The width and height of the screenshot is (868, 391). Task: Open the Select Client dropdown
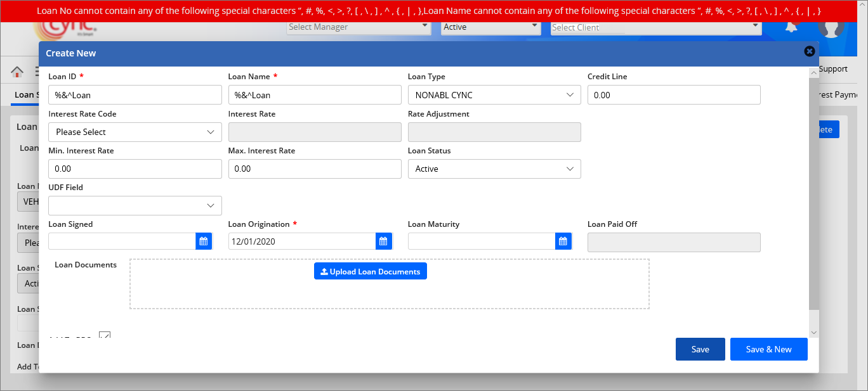click(x=655, y=27)
